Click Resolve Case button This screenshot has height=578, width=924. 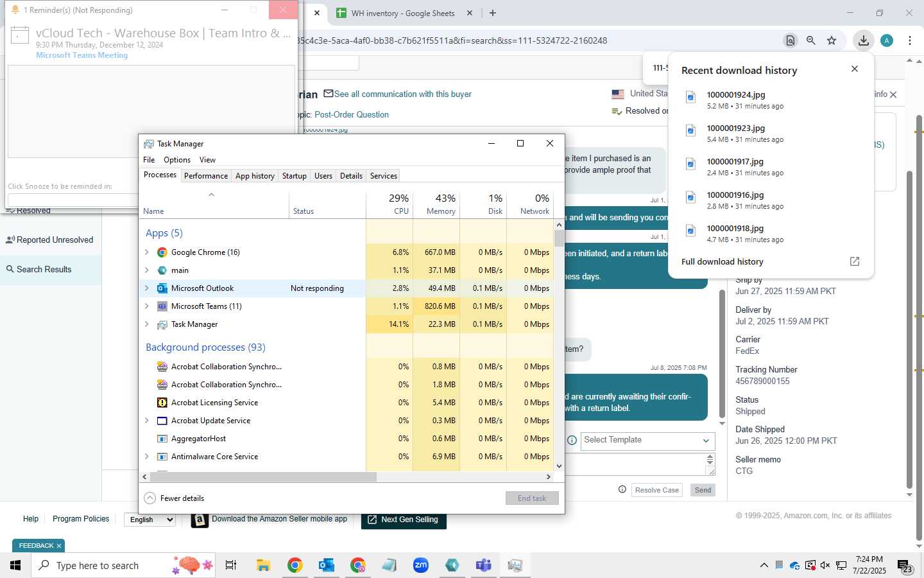[x=657, y=490]
